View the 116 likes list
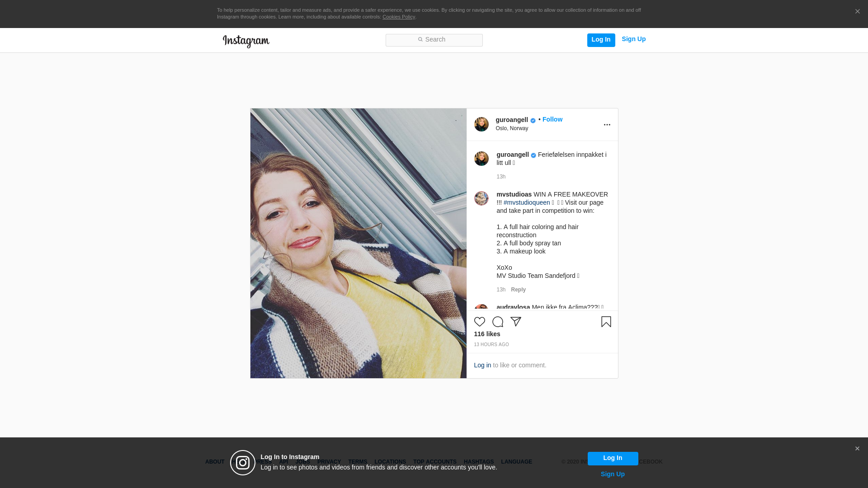The image size is (868, 488). (487, 334)
